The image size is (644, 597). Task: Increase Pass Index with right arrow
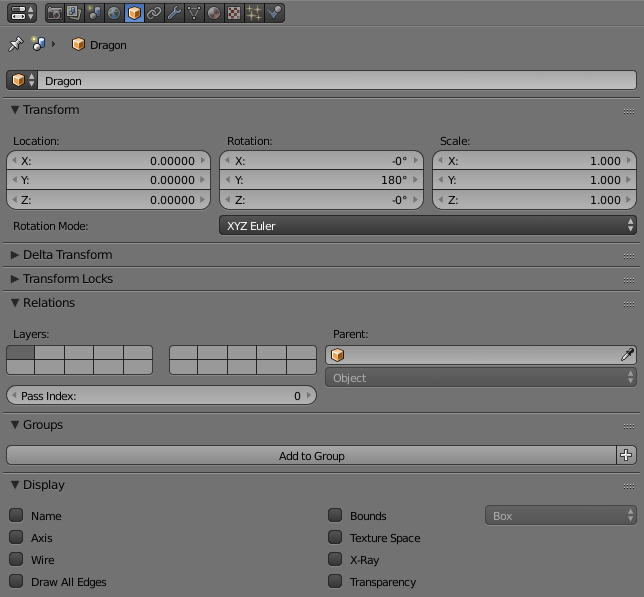pyautogui.click(x=309, y=395)
